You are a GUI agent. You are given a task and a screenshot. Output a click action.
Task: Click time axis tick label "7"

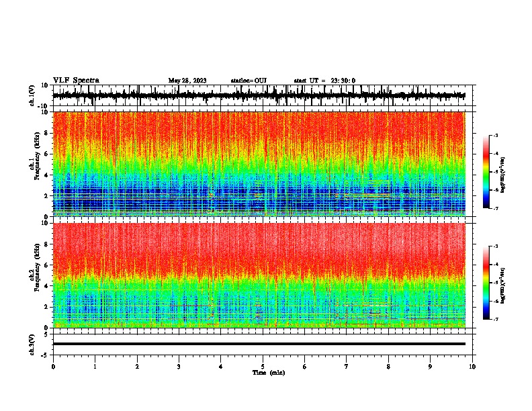(347, 367)
